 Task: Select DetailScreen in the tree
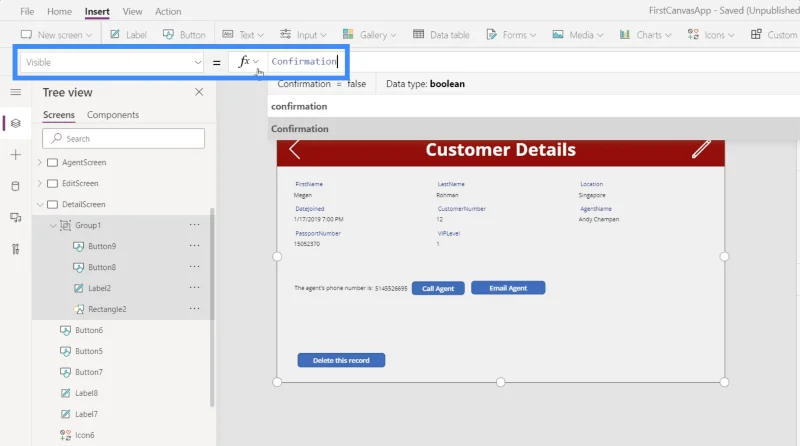tap(84, 204)
